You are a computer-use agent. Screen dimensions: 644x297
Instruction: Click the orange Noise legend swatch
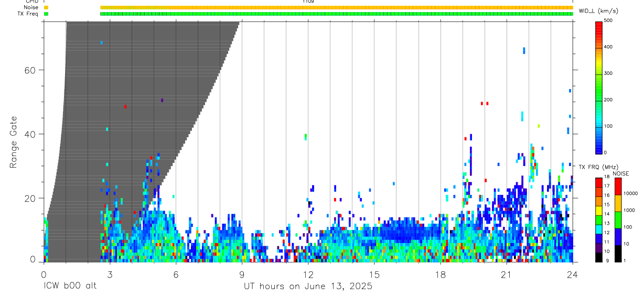click(x=46, y=7)
